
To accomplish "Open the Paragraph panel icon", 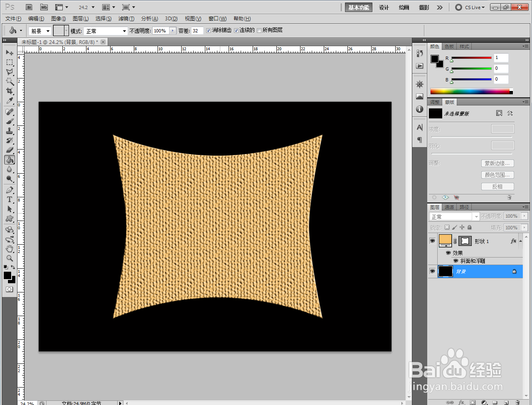I will tap(420, 140).
